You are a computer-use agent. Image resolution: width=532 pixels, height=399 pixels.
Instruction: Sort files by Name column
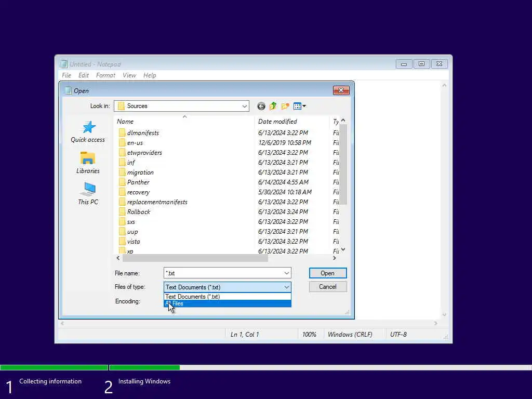pos(184,121)
